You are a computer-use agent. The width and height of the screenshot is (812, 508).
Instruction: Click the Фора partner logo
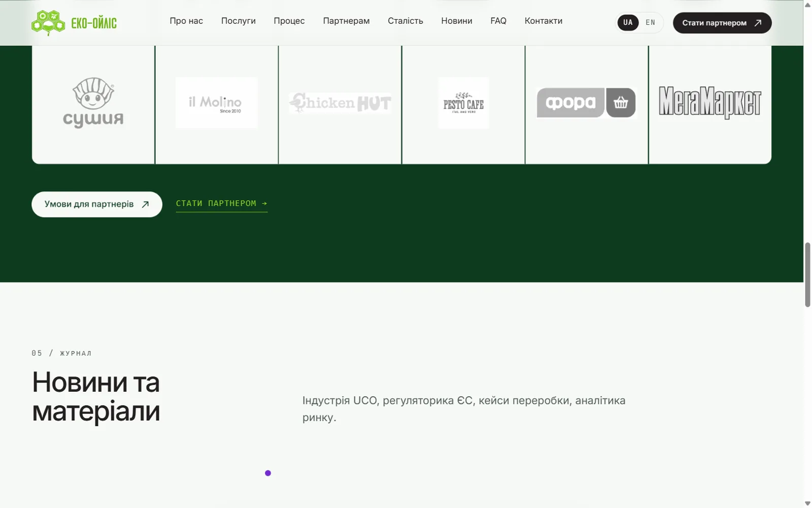click(x=586, y=103)
